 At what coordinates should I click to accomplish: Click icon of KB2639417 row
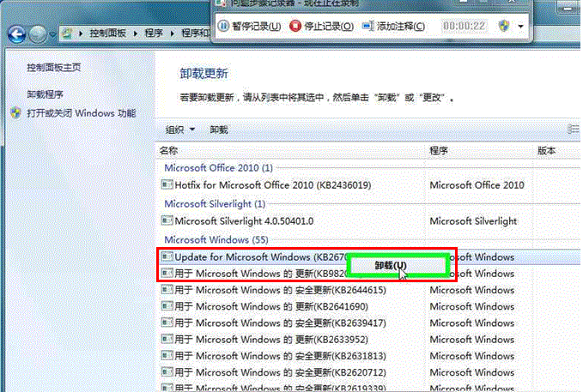pyautogui.click(x=167, y=323)
